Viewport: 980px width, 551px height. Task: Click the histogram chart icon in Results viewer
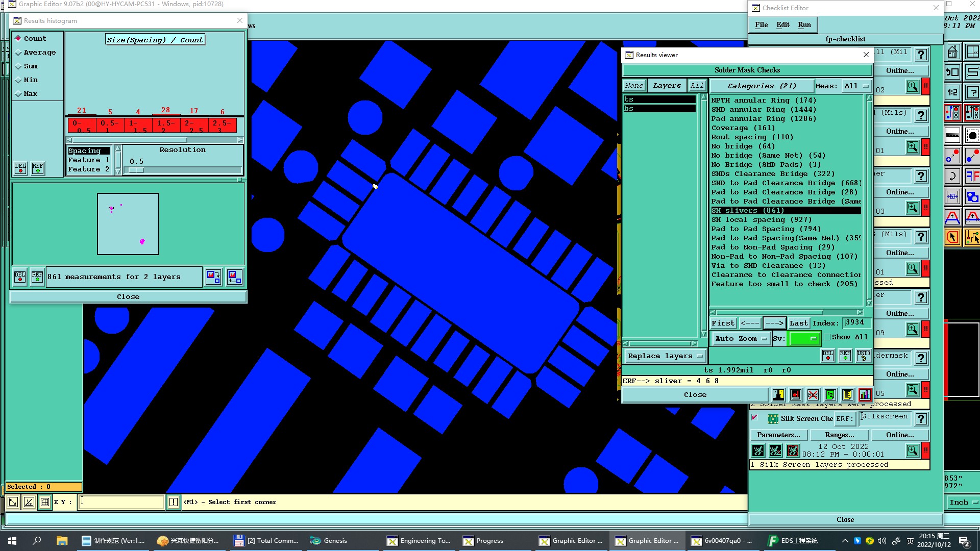click(x=865, y=395)
